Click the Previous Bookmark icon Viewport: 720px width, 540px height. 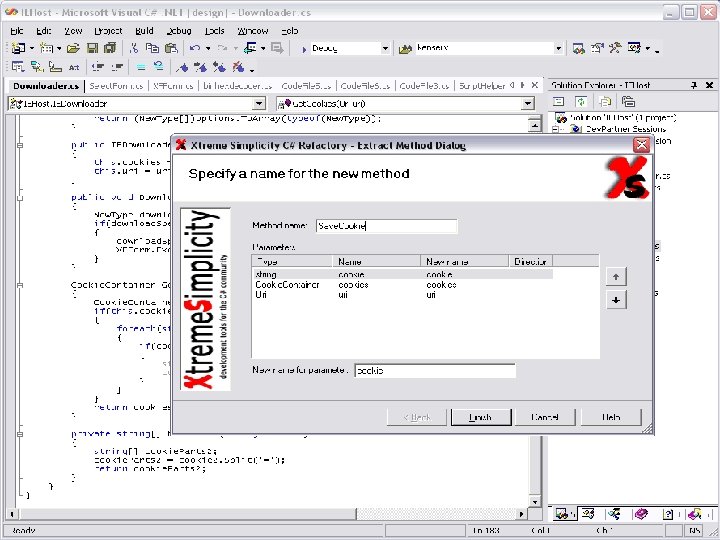(219, 68)
